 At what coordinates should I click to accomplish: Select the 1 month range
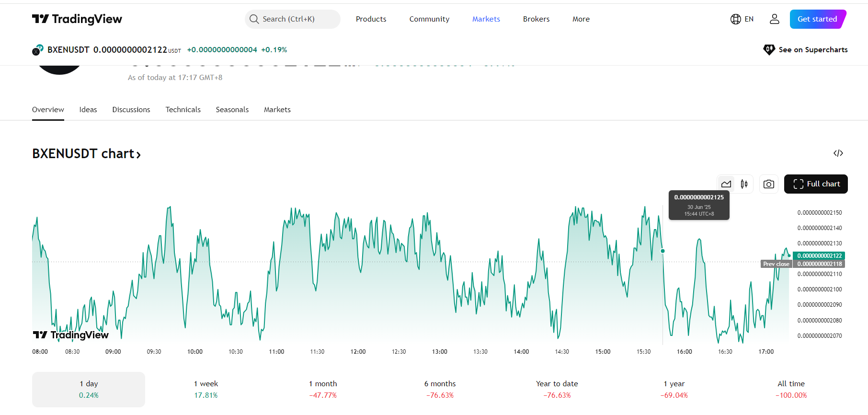point(323,389)
